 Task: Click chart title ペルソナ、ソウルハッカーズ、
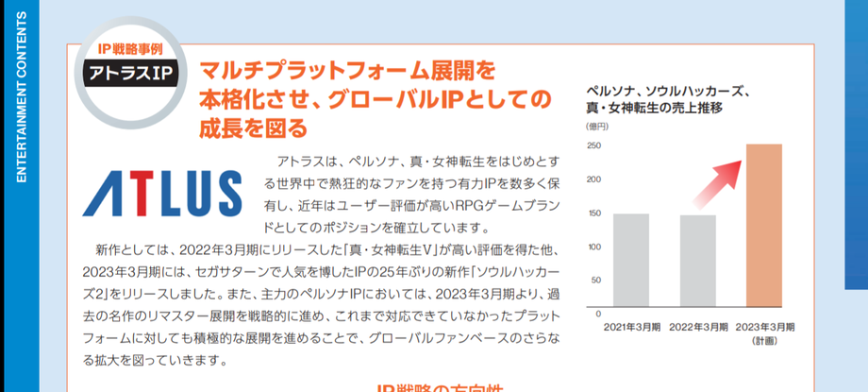[x=668, y=92]
